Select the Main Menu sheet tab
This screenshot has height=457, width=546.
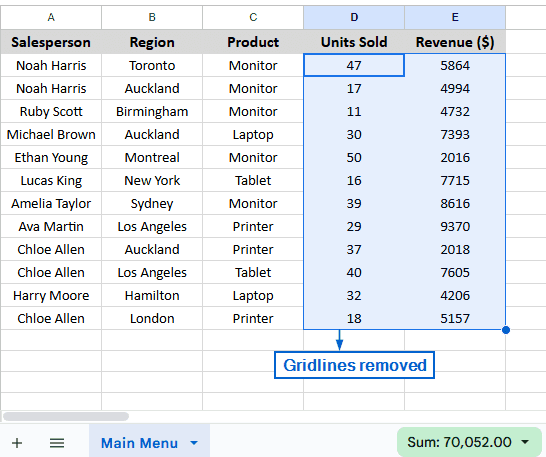click(x=149, y=443)
